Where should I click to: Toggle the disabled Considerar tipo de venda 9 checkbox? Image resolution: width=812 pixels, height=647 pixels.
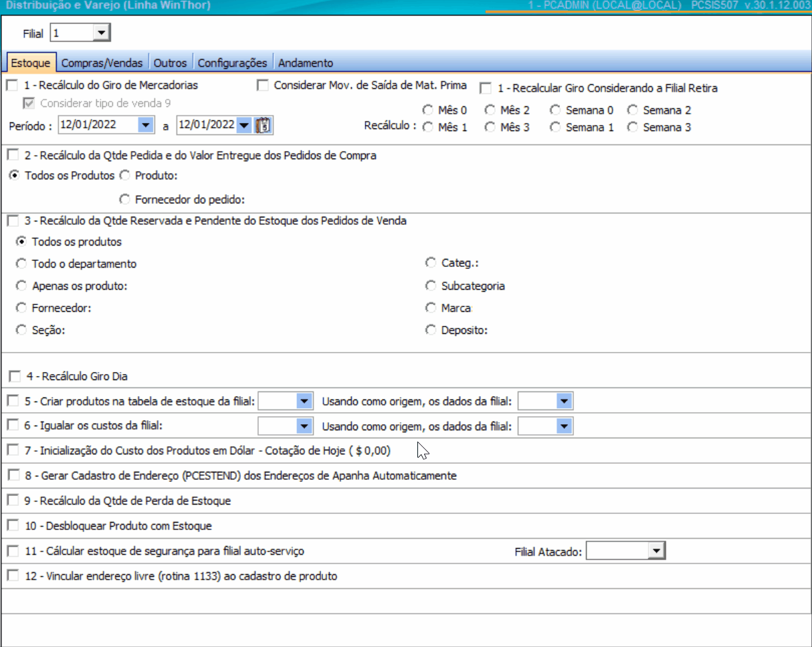point(29,104)
